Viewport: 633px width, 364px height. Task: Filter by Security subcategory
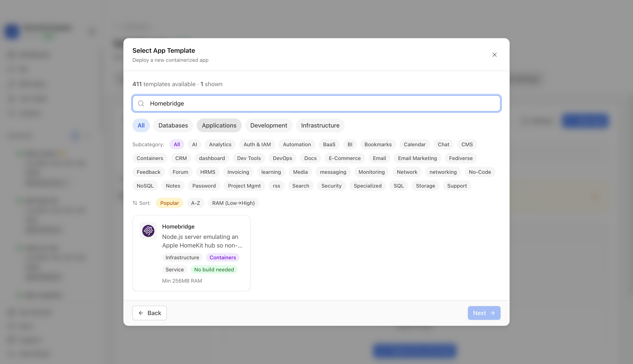(331, 185)
